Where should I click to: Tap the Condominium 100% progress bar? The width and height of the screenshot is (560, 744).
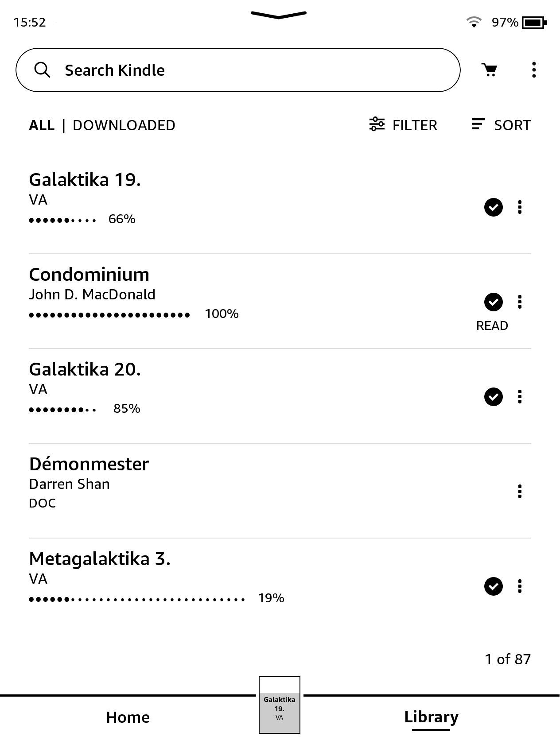(x=109, y=315)
